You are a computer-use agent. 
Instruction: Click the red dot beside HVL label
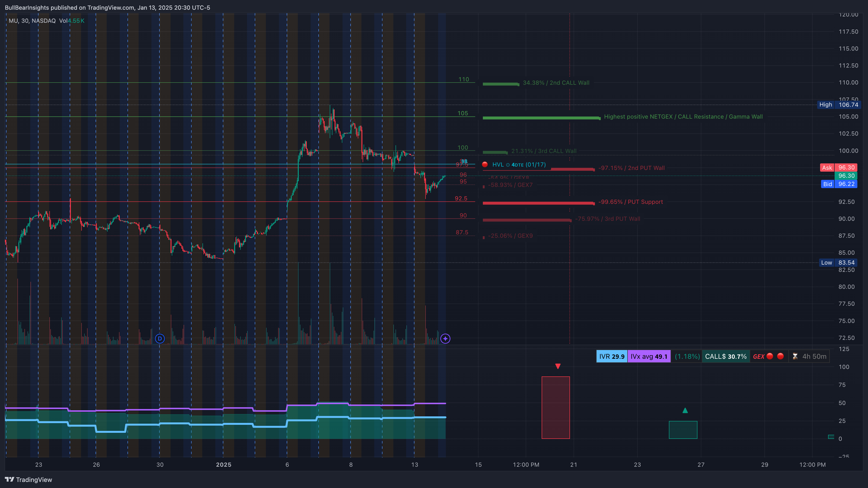coord(485,165)
